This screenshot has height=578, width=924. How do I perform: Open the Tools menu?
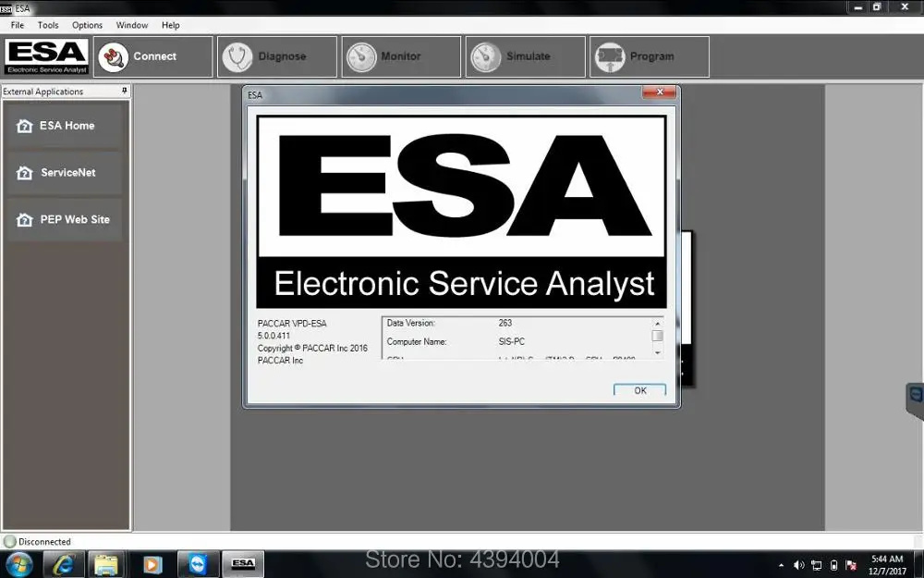point(47,25)
